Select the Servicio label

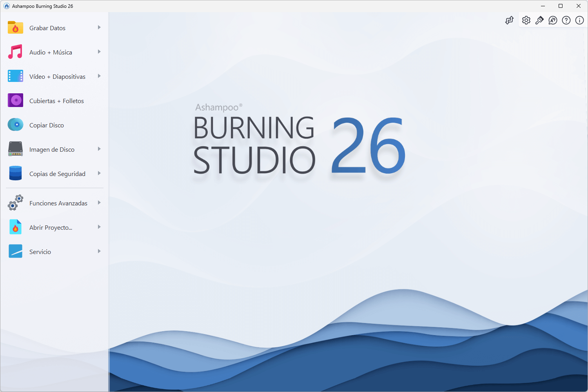click(x=40, y=252)
